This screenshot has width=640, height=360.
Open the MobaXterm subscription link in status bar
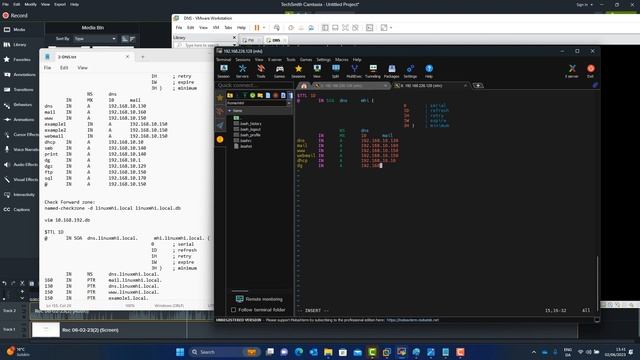413,320
